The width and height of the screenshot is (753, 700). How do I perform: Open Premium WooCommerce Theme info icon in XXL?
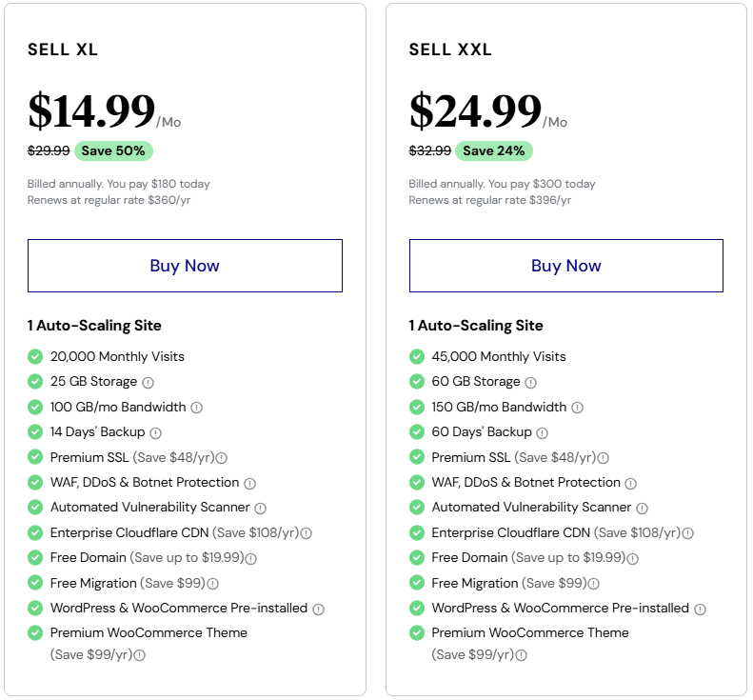coord(522,655)
